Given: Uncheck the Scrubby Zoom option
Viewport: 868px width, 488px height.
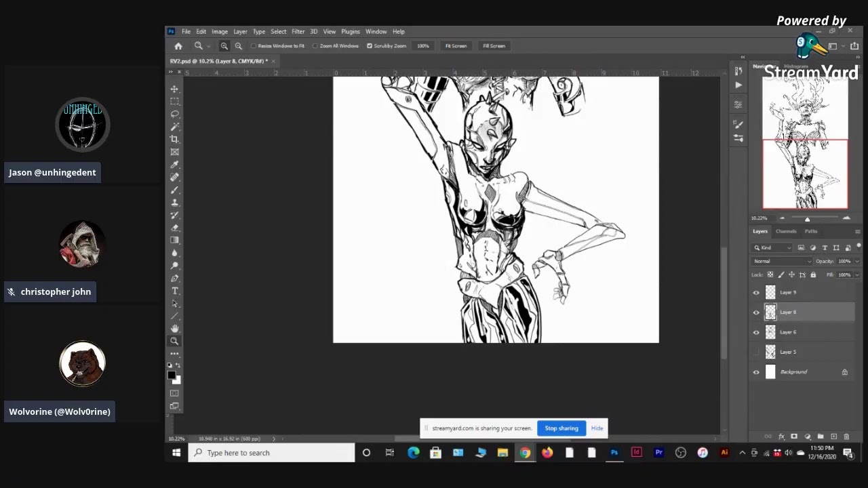Looking at the screenshot, I should (x=370, y=46).
